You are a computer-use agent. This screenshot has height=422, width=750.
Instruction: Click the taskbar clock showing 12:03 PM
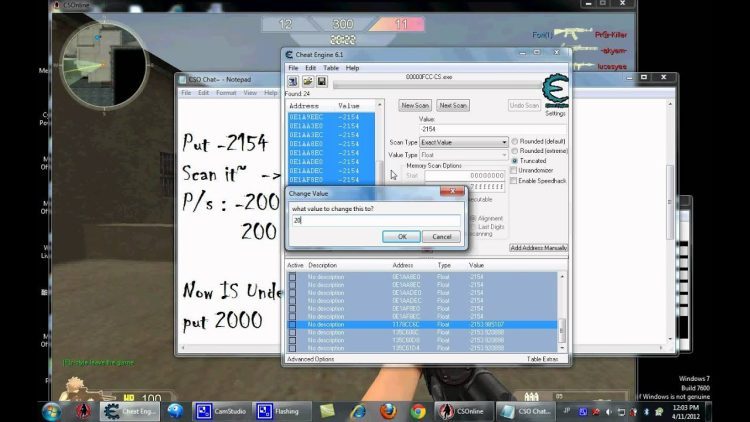[686, 411]
